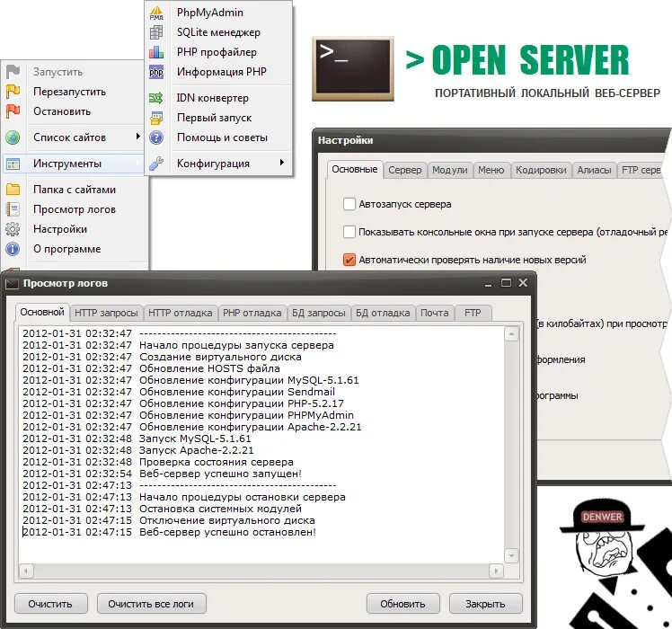This screenshot has height=629, width=672.
Task: Expand the Конфигурация submenu arrow
Action: pyautogui.click(x=281, y=163)
